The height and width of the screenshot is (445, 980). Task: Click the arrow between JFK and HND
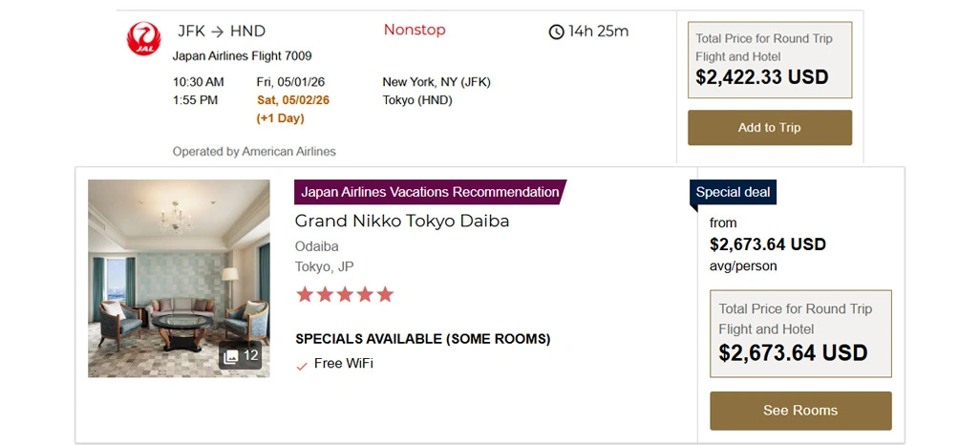click(218, 32)
